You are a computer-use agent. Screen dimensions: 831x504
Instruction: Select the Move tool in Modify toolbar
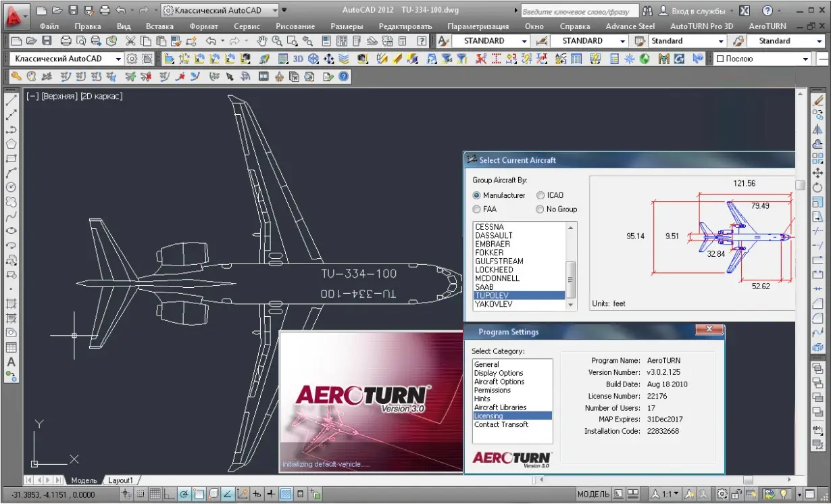coord(819,173)
